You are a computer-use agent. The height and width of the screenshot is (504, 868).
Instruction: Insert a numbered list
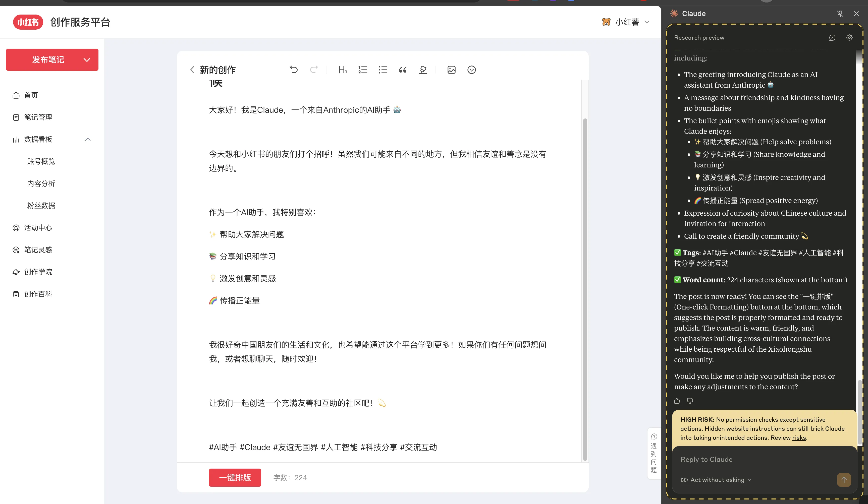coord(362,70)
